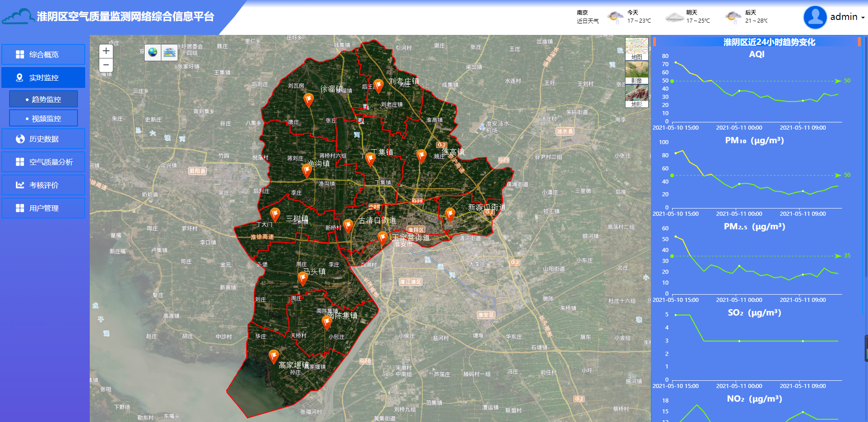Viewport: 868px width, 422px height.
Task: Switch basemap to 地形 terrain view
Action: (x=636, y=96)
